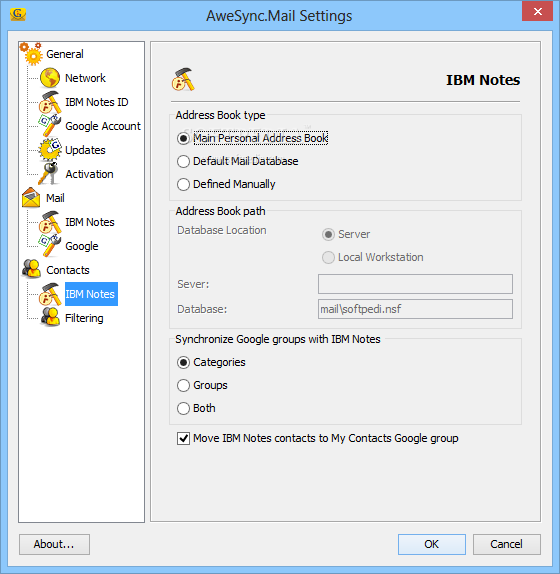560x574 pixels.
Task: Confirm settings with OK button
Action: click(432, 544)
